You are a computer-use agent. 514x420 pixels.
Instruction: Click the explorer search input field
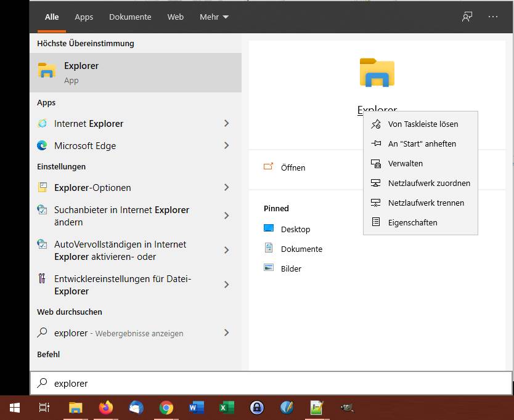(x=123, y=383)
